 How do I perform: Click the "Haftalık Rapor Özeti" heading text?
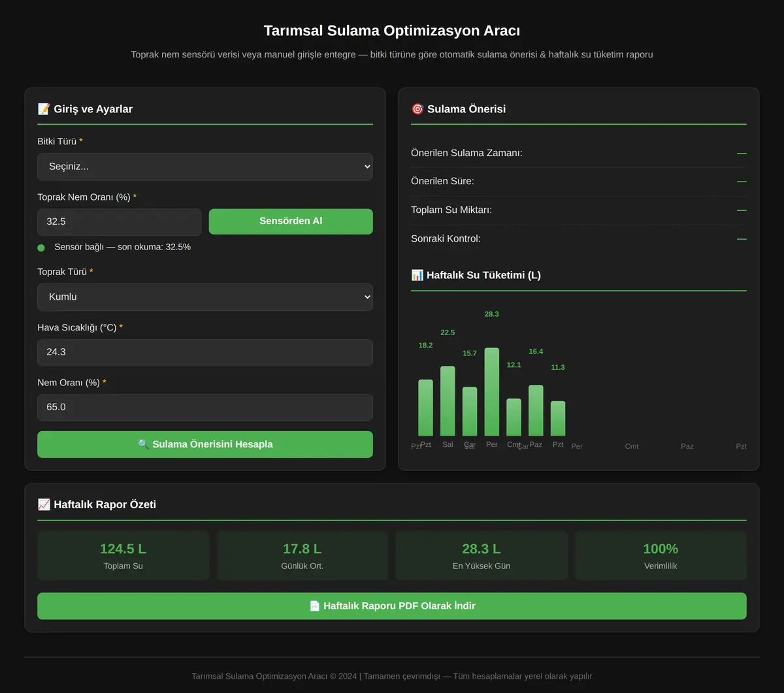coord(105,504)
